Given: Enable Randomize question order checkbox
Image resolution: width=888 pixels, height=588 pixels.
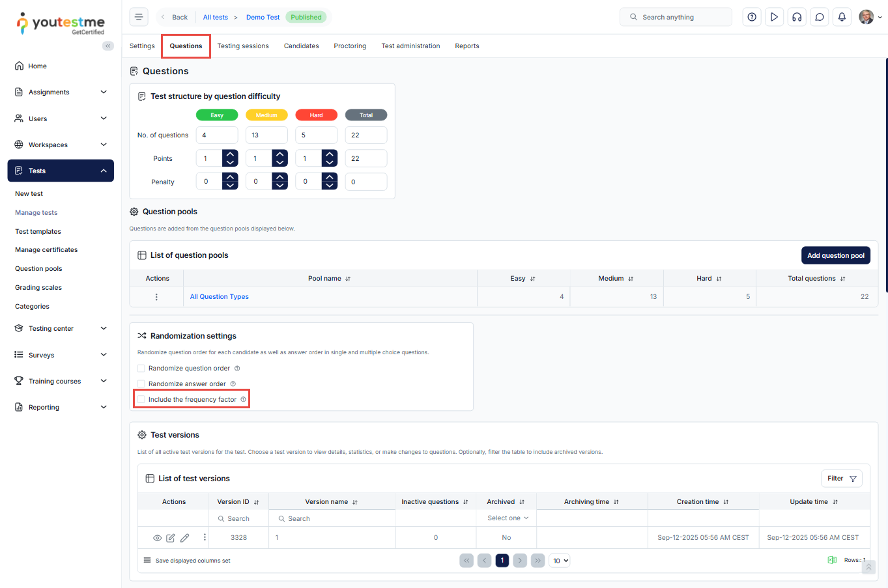Looking at the screenshot, I should click(x=141, y=369).
